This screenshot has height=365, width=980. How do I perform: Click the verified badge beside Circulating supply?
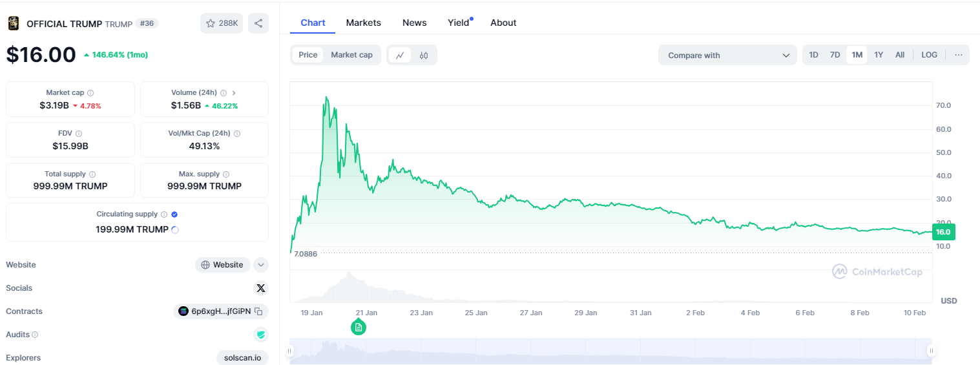tap(174, 214)
